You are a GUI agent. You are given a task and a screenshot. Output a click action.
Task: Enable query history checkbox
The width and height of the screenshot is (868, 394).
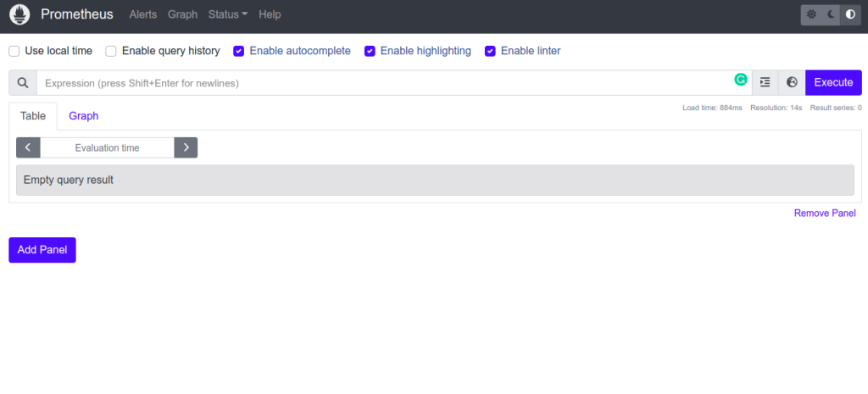(111, 51)
